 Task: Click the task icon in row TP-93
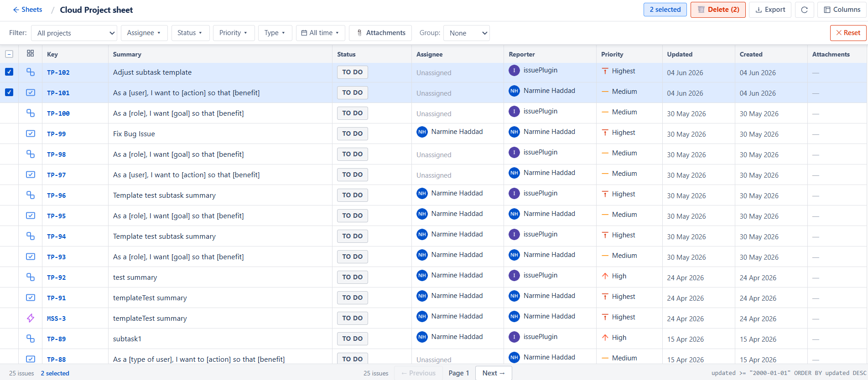pyautogui.click(x=31, y=257)
